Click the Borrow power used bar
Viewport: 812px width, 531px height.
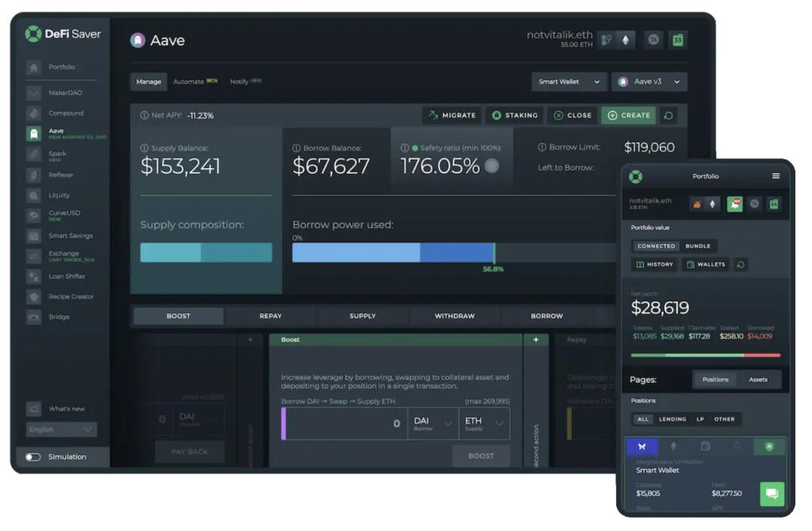454,253
